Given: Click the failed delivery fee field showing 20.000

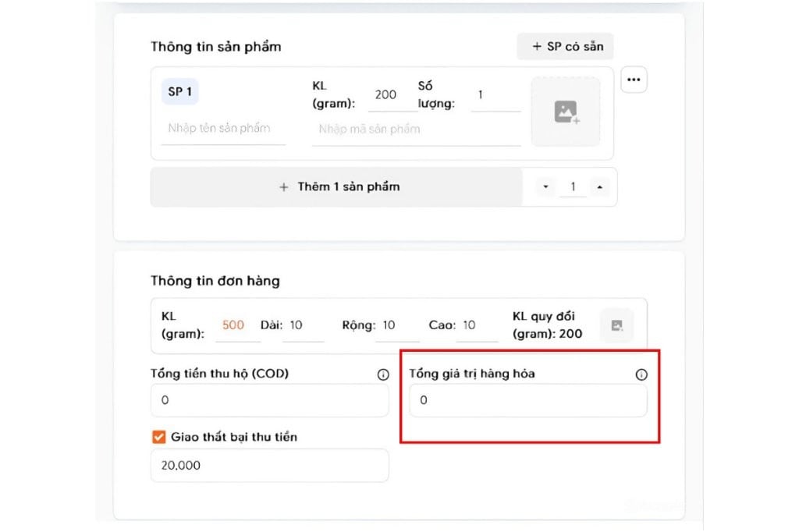Looking at the screenshot, I should (269, 465).
